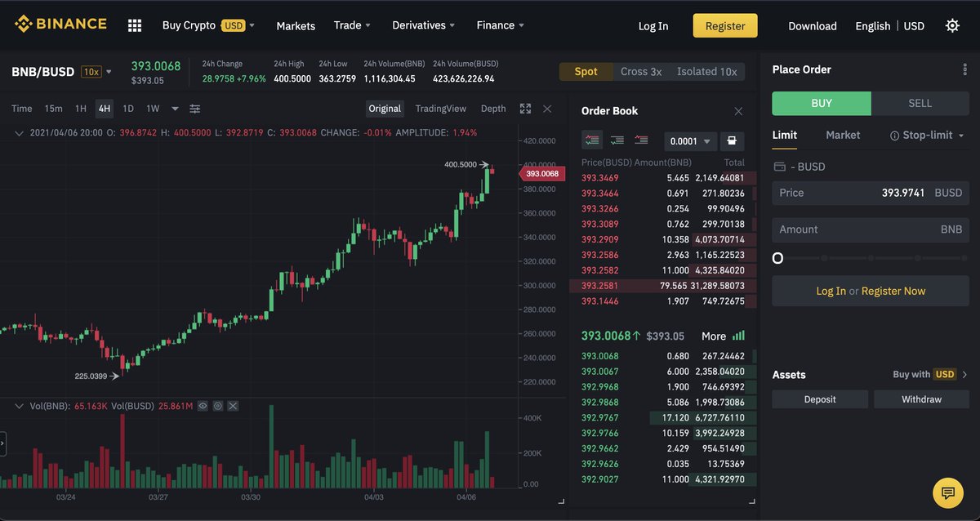Switch order book to buy orders only view
Image resolution: width=980 pixels, height=521 pixels.
(617, 140)
